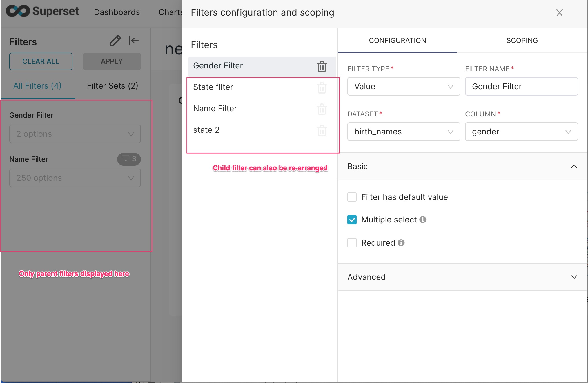Uncheck the Multiple select checkbox
The width and height of the screenshot is (588, 383).
(352, 220)
